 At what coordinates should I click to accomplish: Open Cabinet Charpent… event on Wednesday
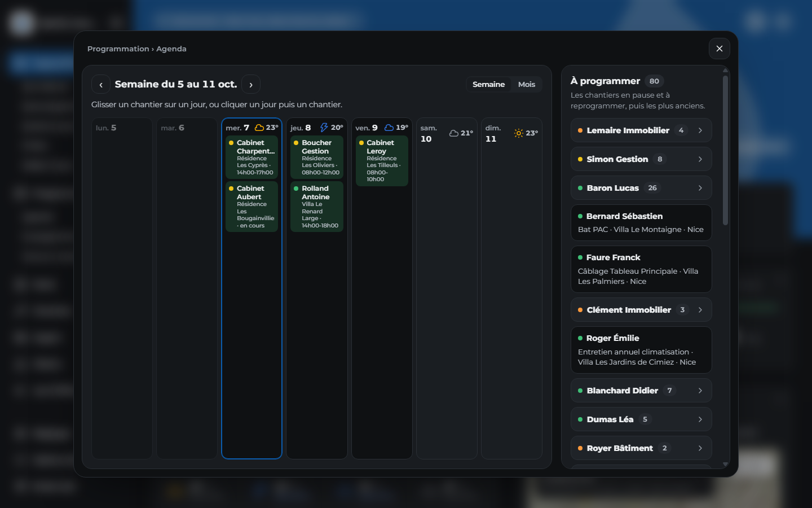252,157
